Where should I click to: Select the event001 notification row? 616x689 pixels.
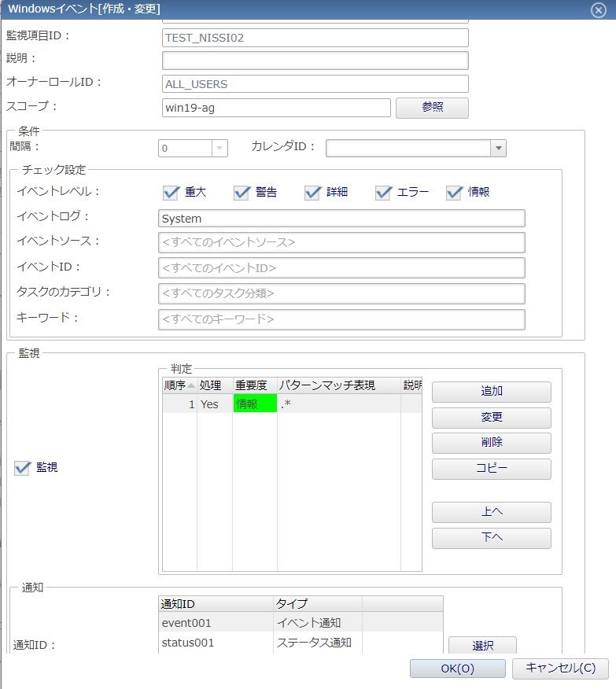[x=301, y=623]
